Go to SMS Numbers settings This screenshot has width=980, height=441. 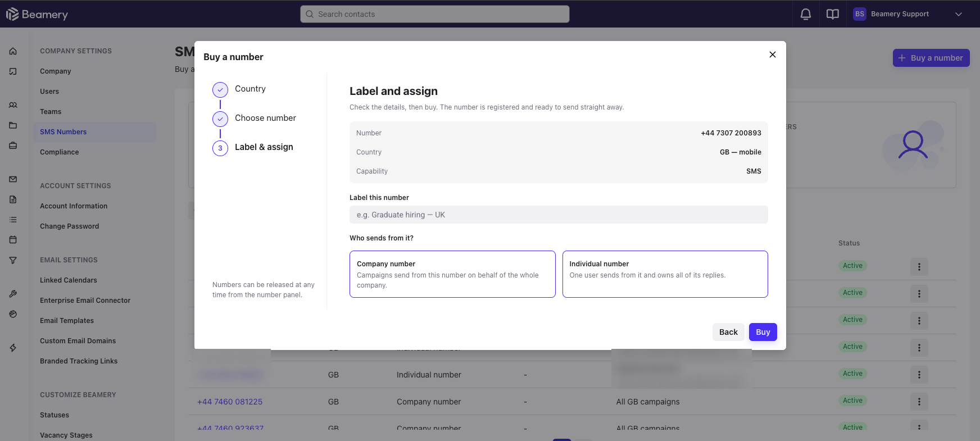(94, 132)
